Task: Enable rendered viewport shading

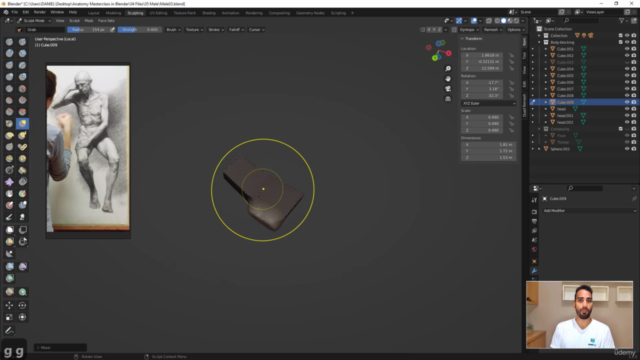Action: [516, 21]
